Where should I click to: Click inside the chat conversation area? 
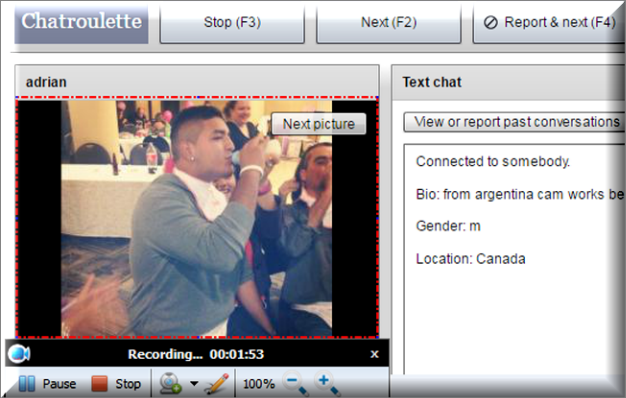tap(515, 259)
